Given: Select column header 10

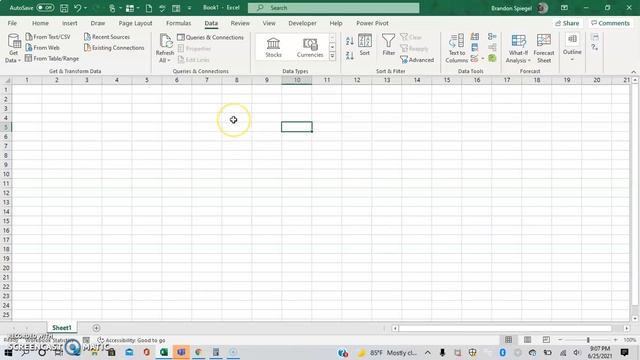Looking at the screenshot, I should [297, 80].
